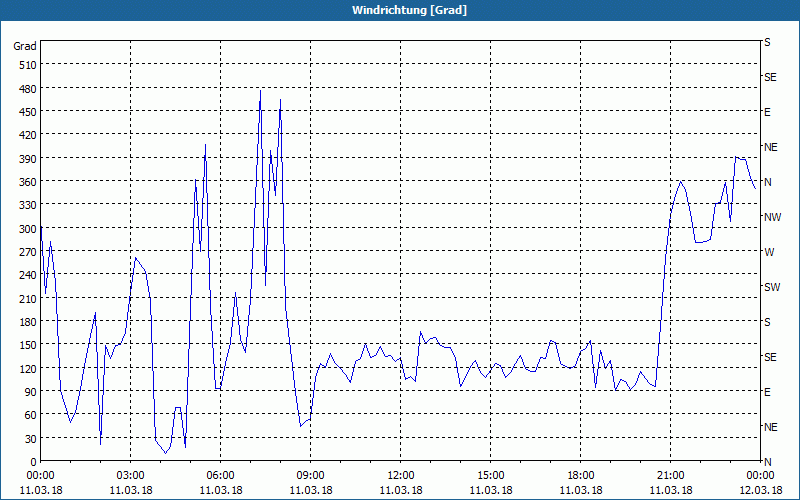This screenshot has width=800, height=500.
Task: Select the 510 value on the degree axis
Action: pos(28,65)
